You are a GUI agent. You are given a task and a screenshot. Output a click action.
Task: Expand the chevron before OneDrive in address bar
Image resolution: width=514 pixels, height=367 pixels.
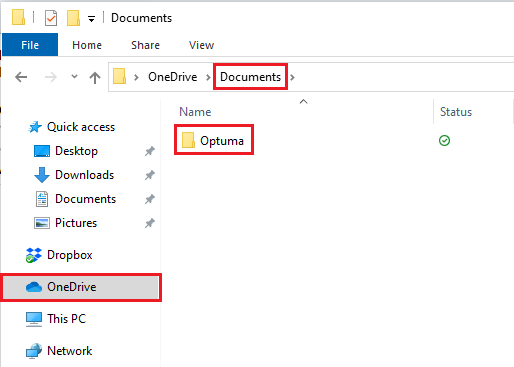click(136, 77)
